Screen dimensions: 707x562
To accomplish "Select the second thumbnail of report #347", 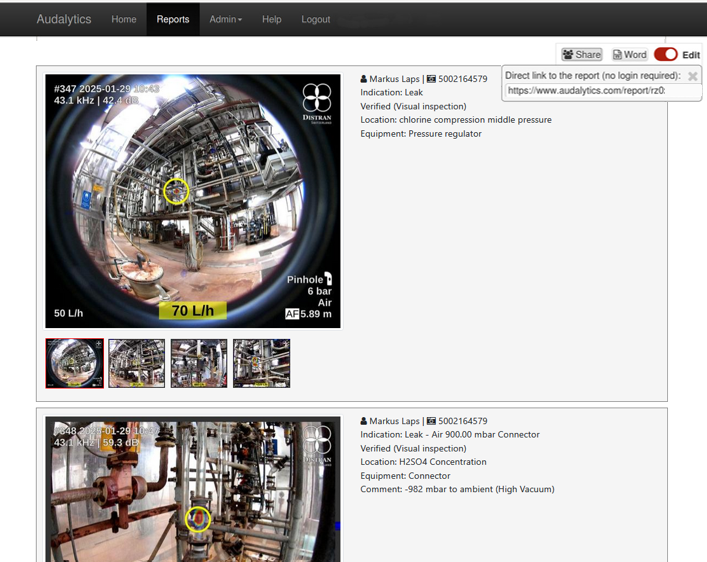I will pos(137,363).
